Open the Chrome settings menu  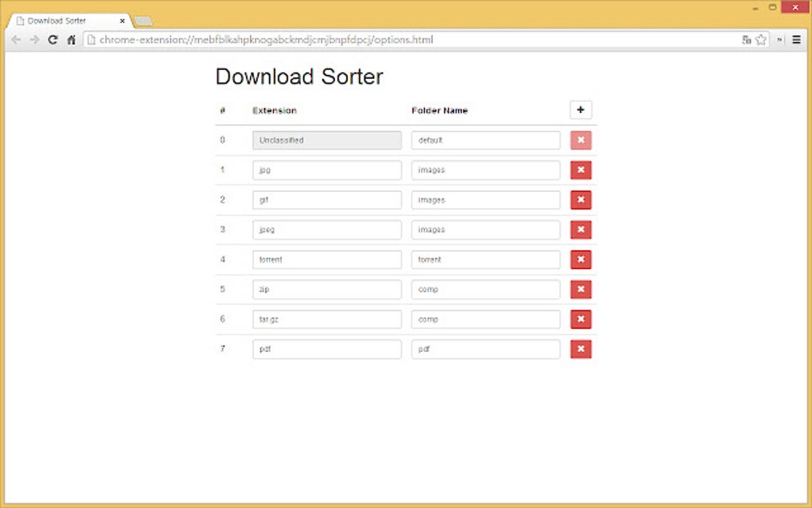(x=796, y=39)
